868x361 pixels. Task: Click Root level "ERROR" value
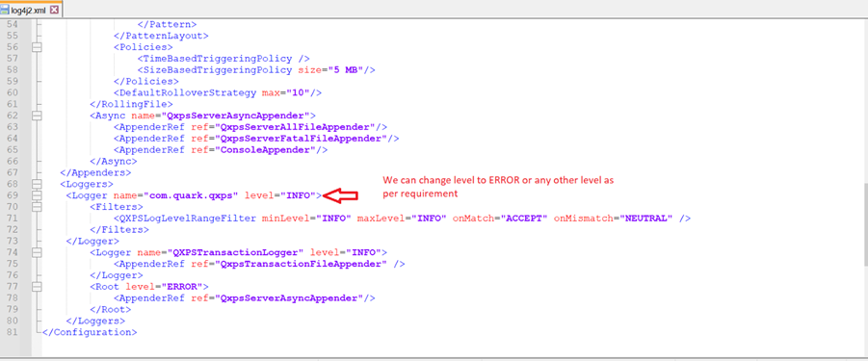181,287
